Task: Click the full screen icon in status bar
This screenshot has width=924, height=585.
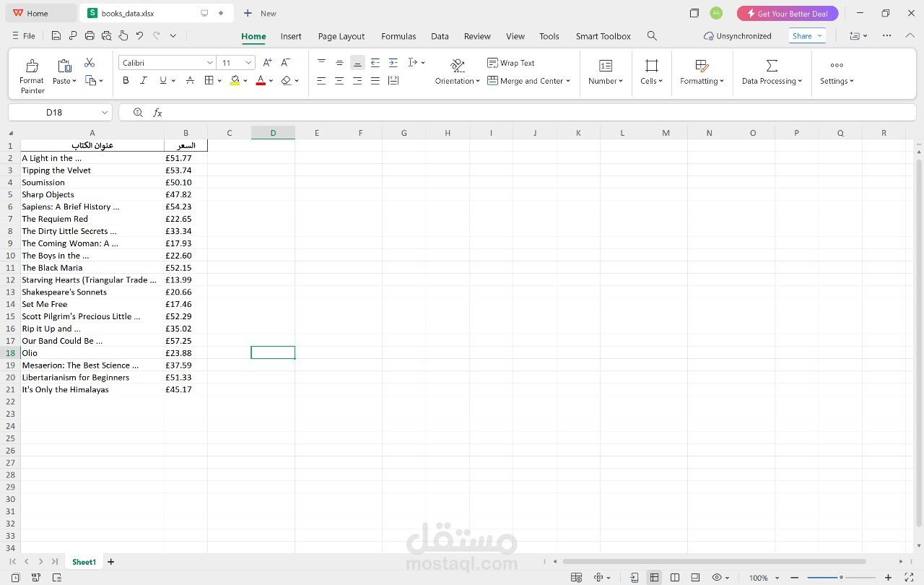Action: pos(909,578)
